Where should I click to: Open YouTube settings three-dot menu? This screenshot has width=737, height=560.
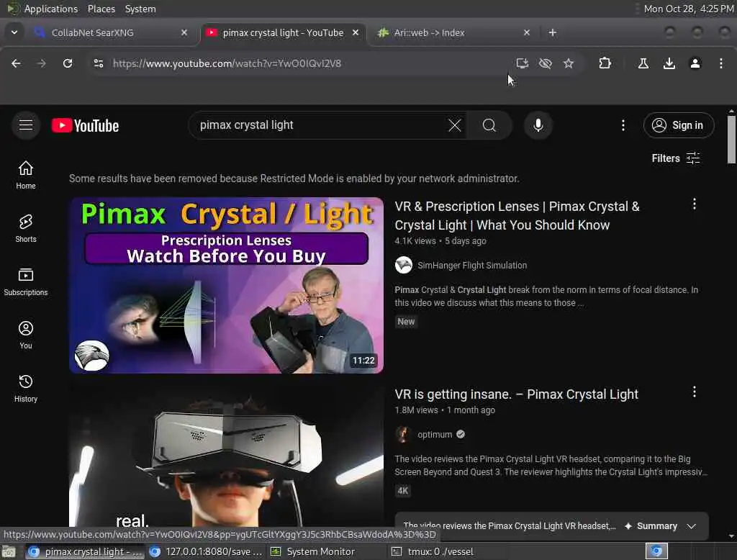coord(623,125)
